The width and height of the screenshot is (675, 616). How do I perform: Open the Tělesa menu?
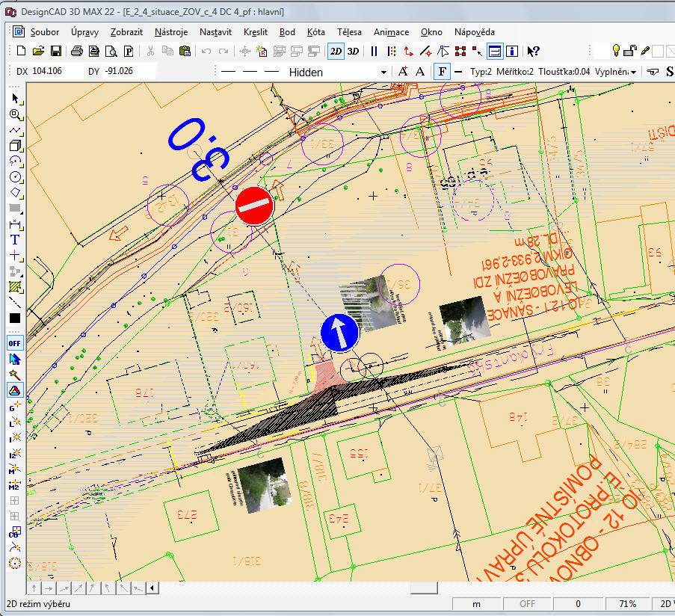[x=349, y=32]
